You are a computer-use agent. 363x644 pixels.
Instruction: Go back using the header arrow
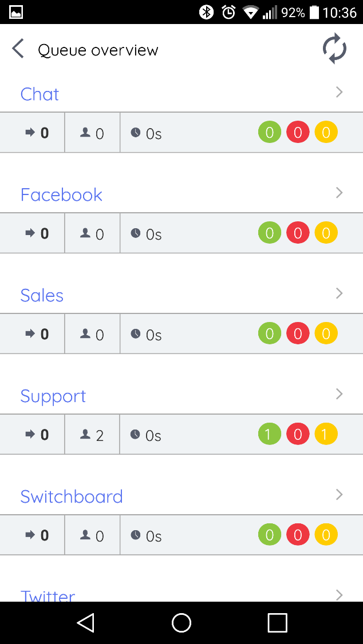[18, 49]
